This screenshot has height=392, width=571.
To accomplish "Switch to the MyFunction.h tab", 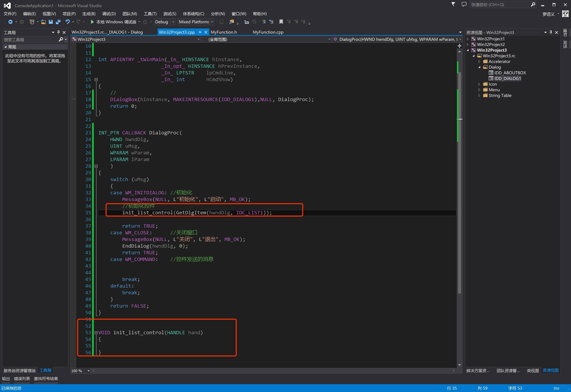I will [224, 32].
